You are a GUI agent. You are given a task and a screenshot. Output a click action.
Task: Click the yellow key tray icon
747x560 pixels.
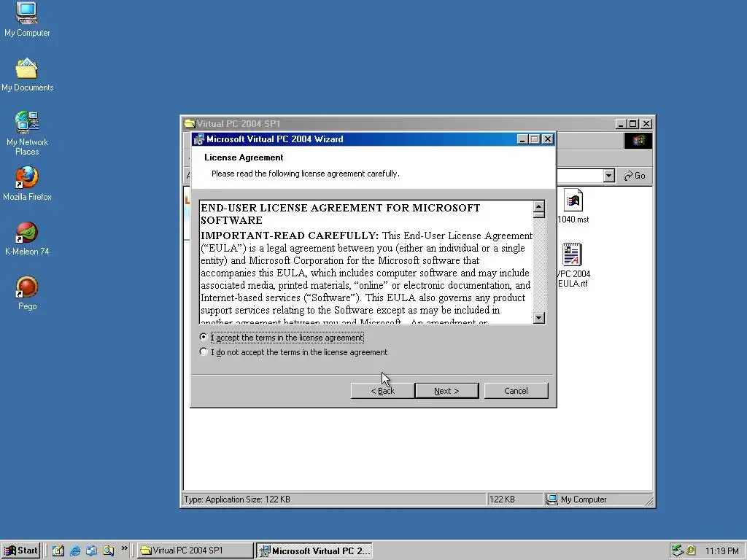691,551
